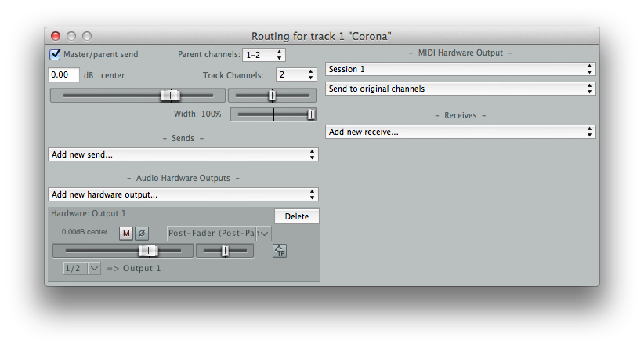644x348 pixels.
Task: Zoom the Routing window with green button
Action: click(87, 36)
